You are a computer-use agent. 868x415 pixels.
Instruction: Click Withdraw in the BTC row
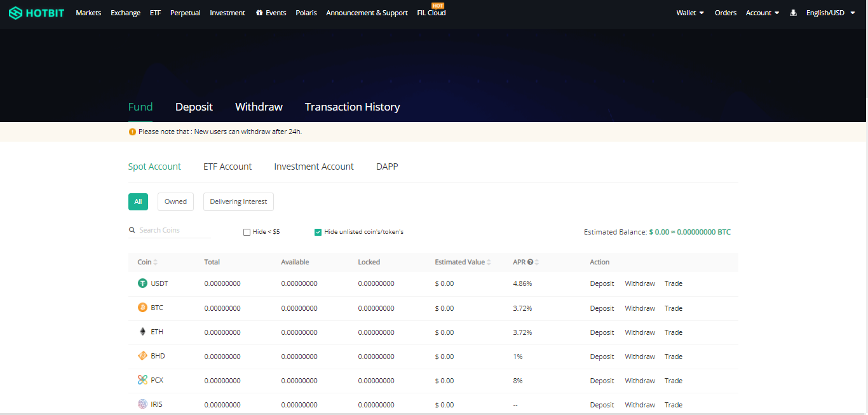[640, 308]
